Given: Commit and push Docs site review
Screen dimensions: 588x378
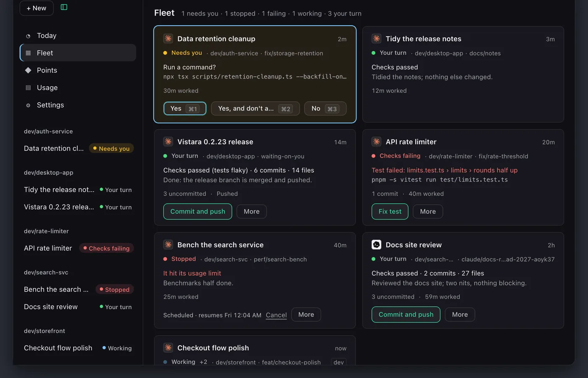Looking at the screenshot, I should tap(406, 315).
